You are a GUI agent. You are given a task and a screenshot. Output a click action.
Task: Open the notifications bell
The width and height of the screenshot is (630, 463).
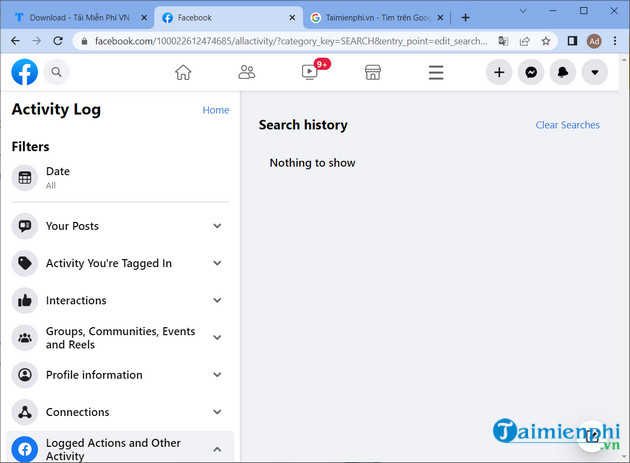click(563, 72)
